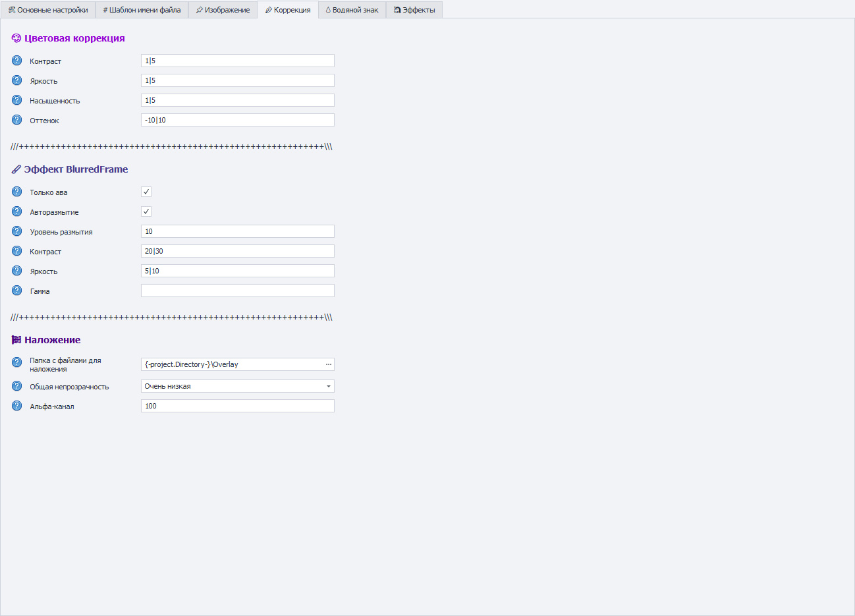Browse for overlay folder with the ellipsis button
The height and width of the screenshot is (616, 855).
point(329,364)
